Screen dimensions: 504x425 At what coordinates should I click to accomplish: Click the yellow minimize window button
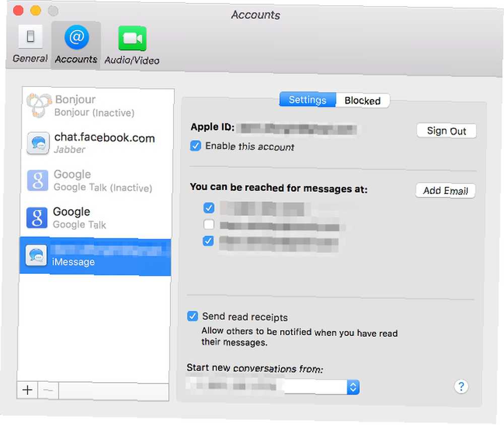coord(36,11)
